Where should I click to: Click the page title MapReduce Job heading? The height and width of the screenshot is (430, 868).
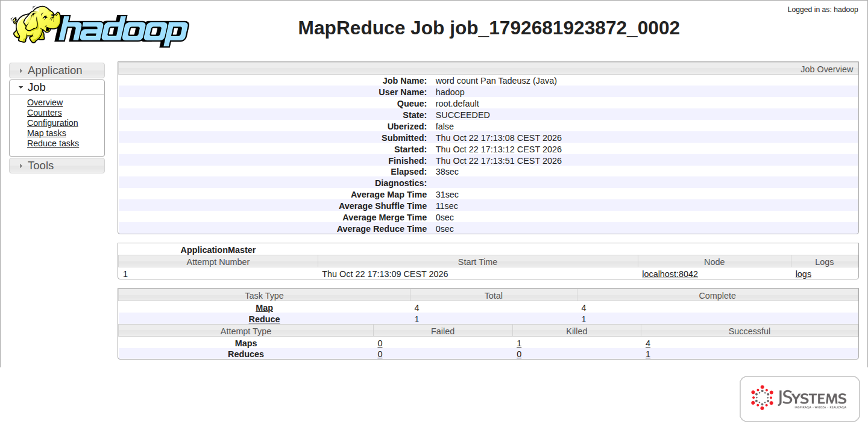click(489, 28)
